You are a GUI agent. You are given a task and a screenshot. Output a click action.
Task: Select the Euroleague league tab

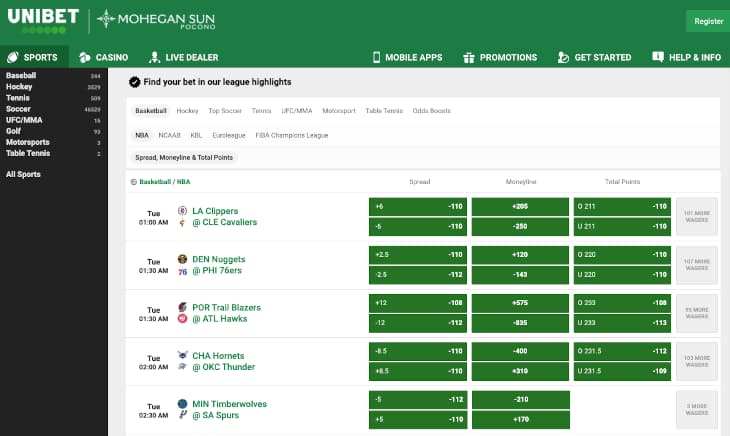(x=229, y=135)
